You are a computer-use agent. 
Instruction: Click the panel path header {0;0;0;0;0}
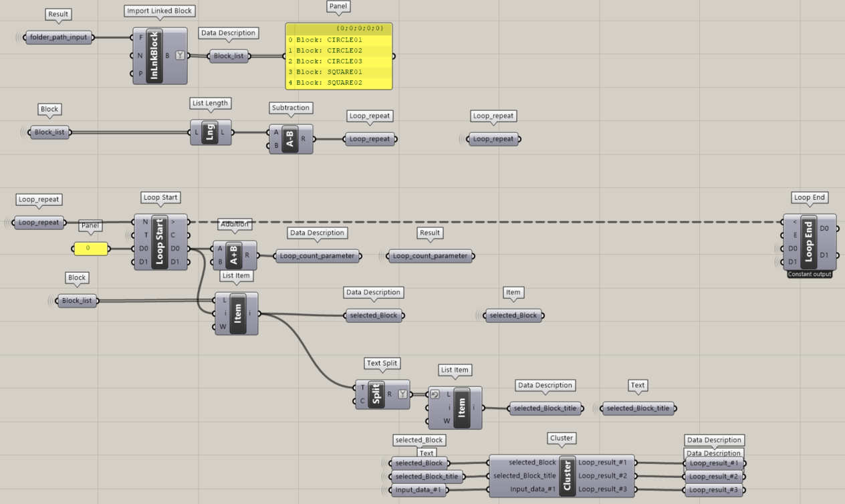pos(339,29)
